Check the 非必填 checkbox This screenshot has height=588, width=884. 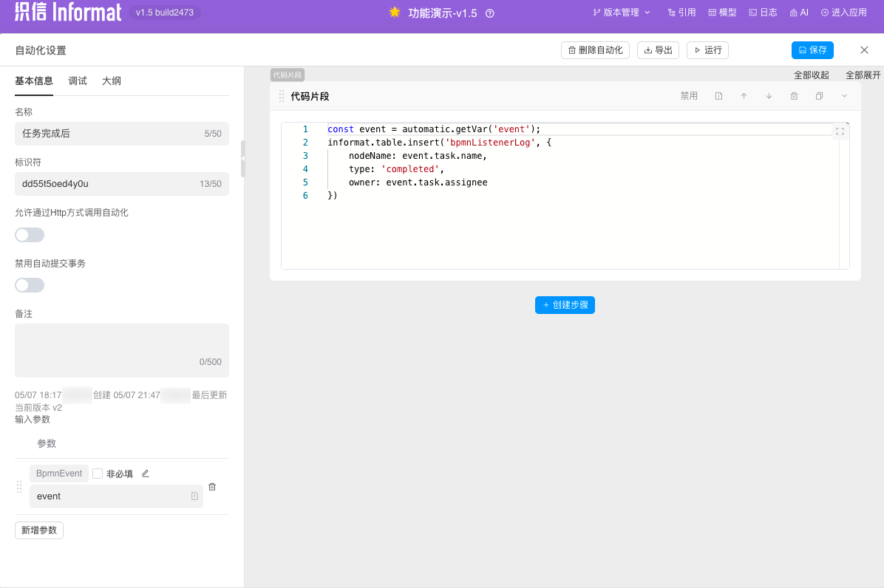tap(98, 474)
